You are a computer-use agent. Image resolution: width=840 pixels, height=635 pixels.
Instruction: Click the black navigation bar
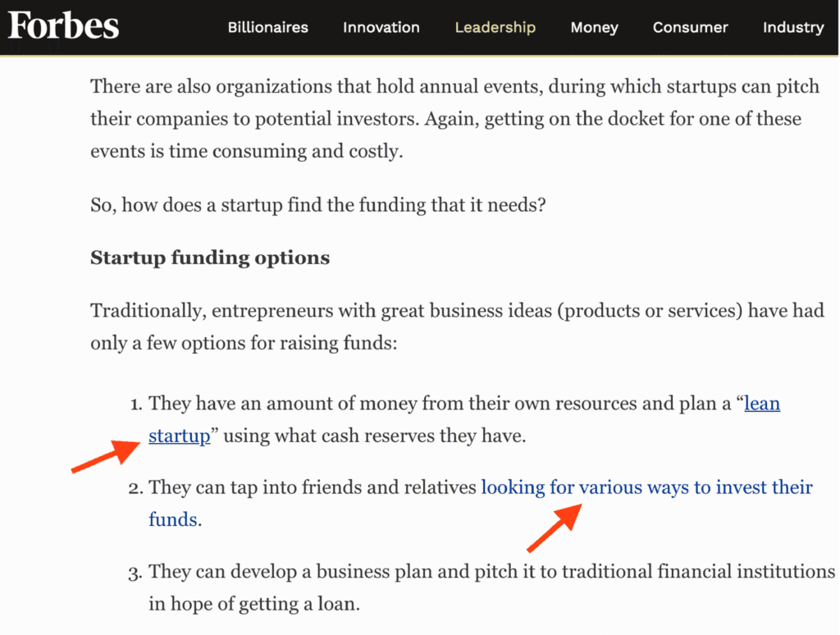point(420,27)
